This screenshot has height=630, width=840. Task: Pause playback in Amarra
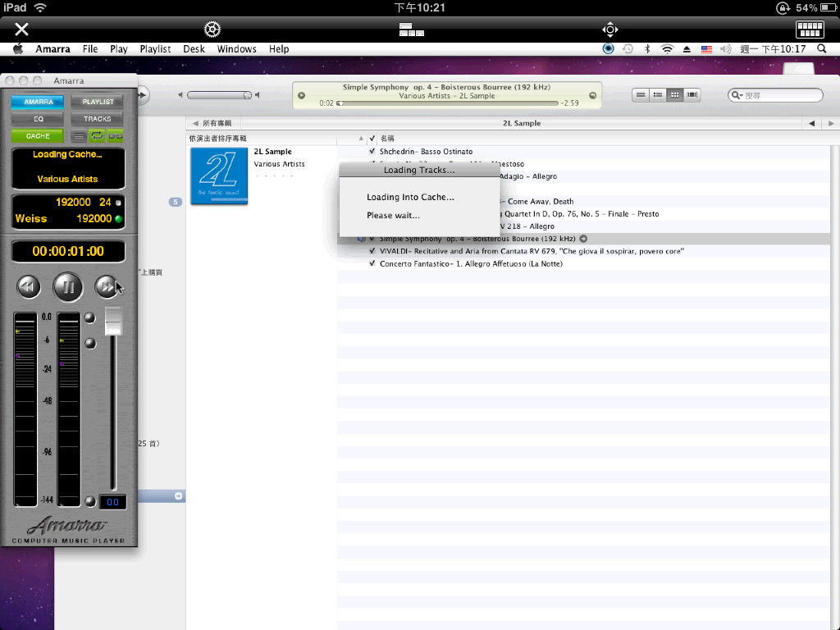tap(68, 287)
